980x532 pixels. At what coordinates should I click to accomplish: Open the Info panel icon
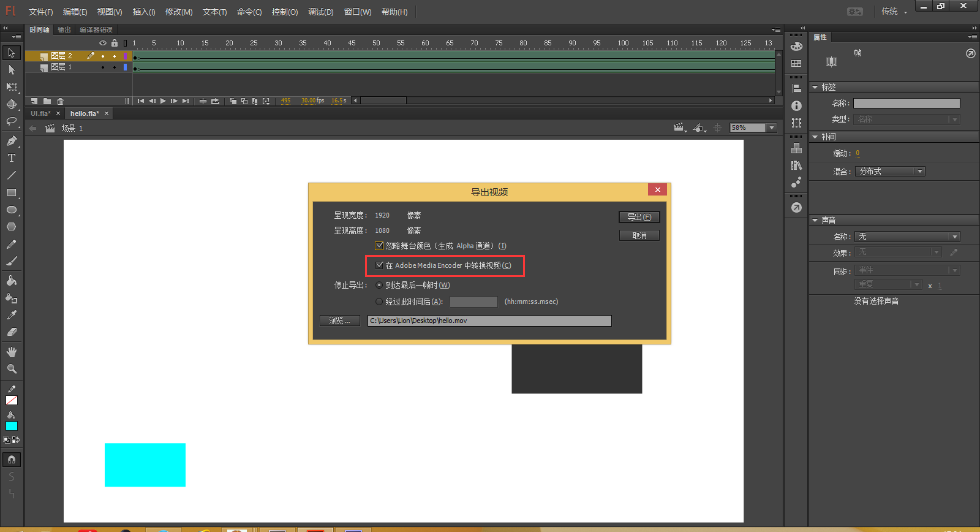[x=796, y=106]
